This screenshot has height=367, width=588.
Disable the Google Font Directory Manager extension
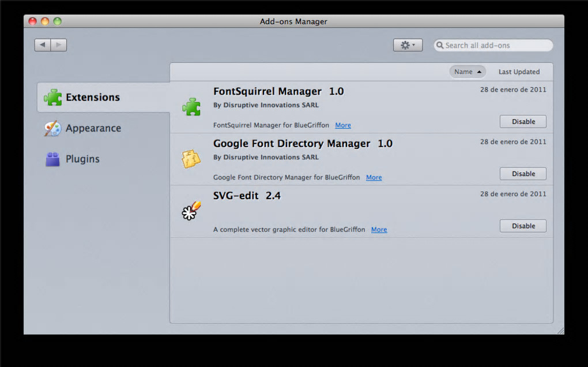tap(523, 174)
